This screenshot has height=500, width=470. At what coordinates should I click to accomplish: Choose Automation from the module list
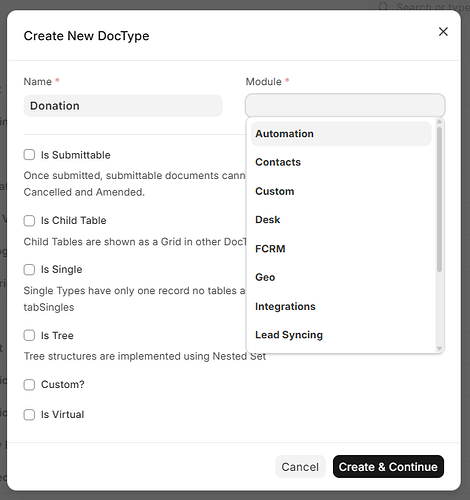point(341,134)
